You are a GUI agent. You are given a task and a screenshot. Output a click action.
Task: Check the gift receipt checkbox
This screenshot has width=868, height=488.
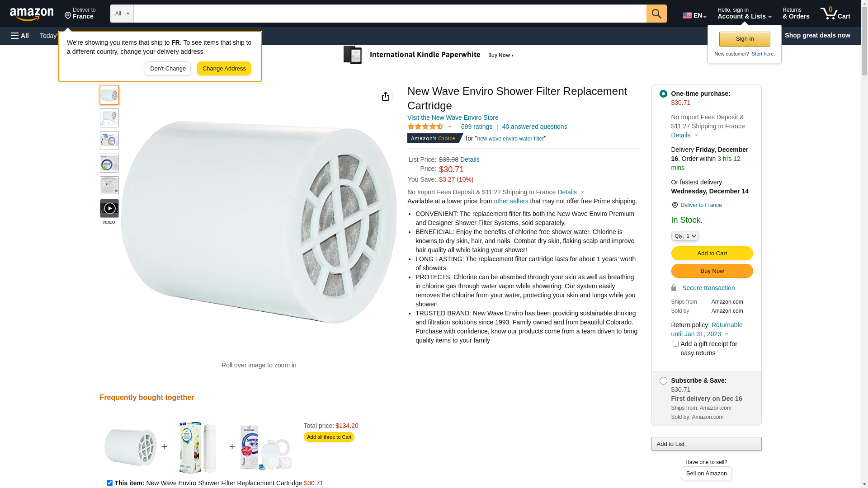(675, 344)
